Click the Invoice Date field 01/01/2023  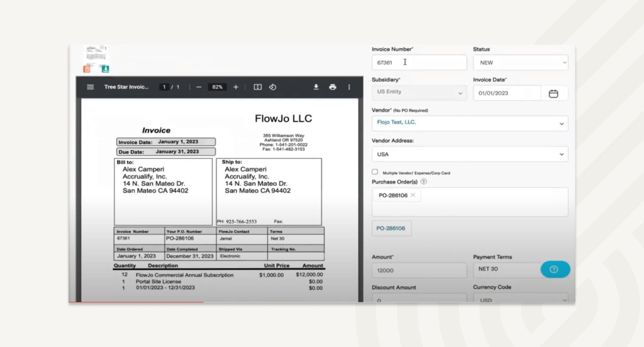(507, 93)
